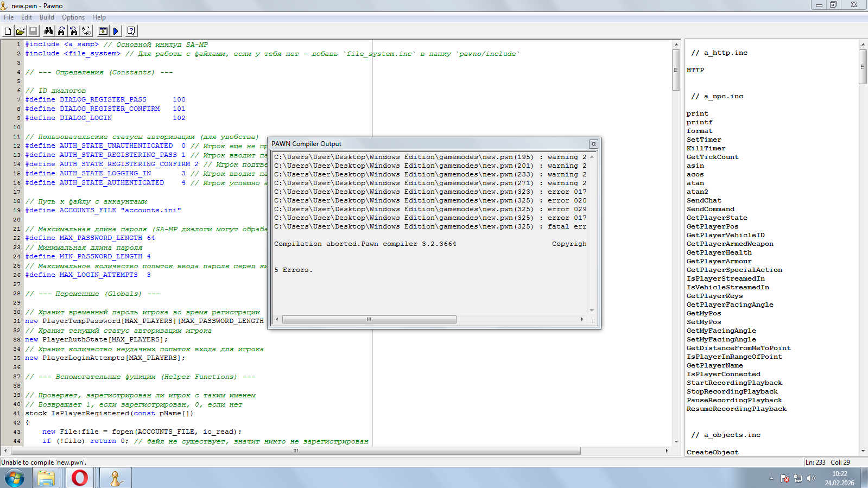The height and width of the screenshot is (488, 868).
Task: Show hidden system tray icons
Action: pos(771,478)
